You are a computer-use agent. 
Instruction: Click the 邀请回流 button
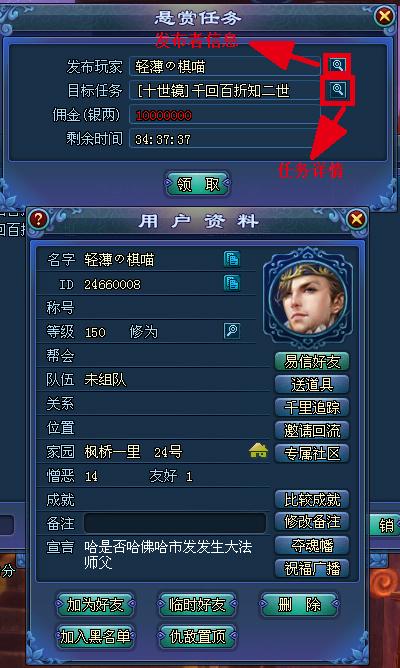coord(312,431)
